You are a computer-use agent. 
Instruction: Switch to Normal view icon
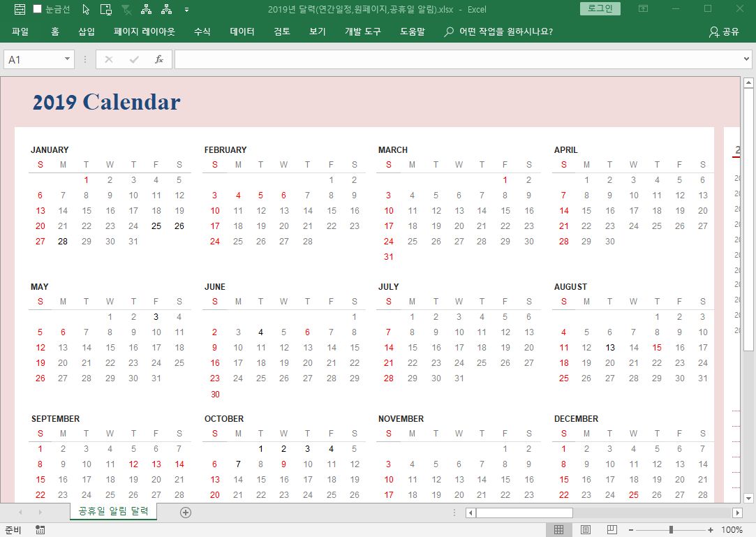(x=559, y=530)
